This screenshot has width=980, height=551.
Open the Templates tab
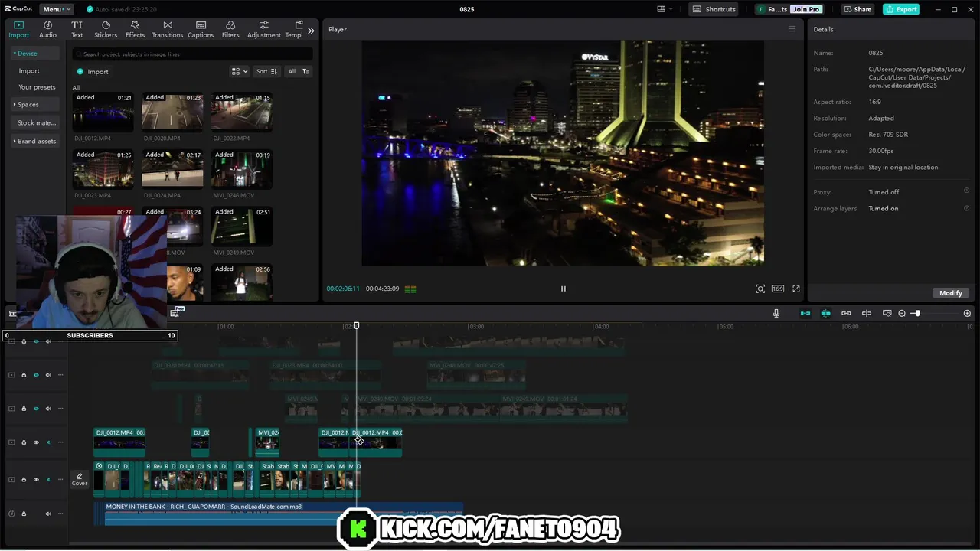point(294,29)
